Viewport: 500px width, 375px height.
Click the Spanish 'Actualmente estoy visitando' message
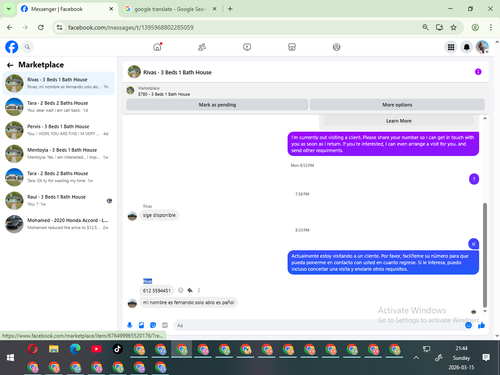pyautogui.click(x=383, y=262)
